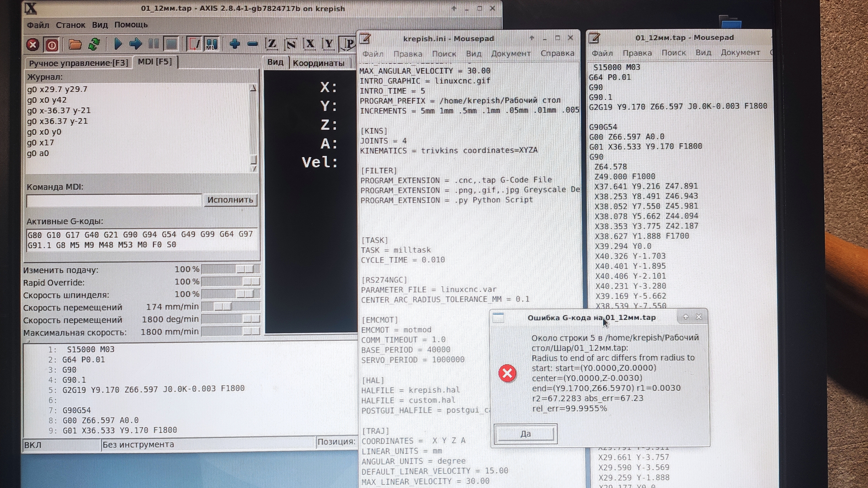Viewport: 868px width, 488px height.
Task: Switch to the Ручное управление [F3] tab
Action: click(78, 63)
